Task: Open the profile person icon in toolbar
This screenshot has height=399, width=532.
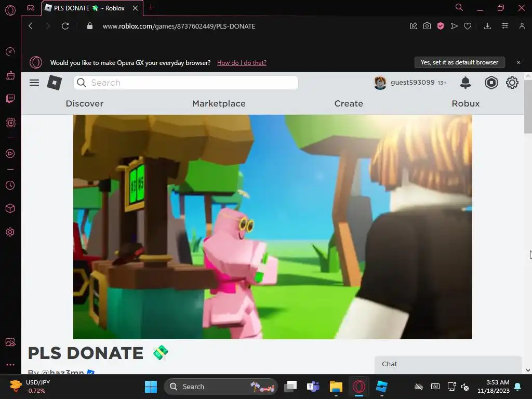Action: (x=522, y=26)
